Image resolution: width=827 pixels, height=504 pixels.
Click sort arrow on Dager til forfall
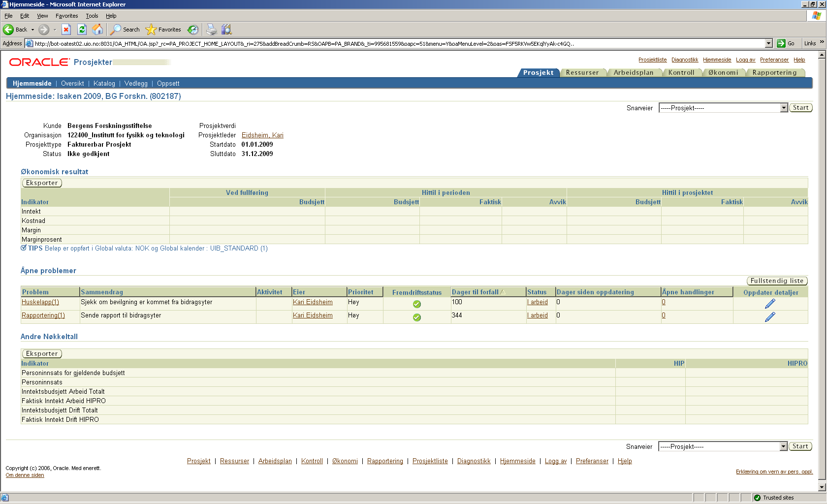tap(503, 292)
